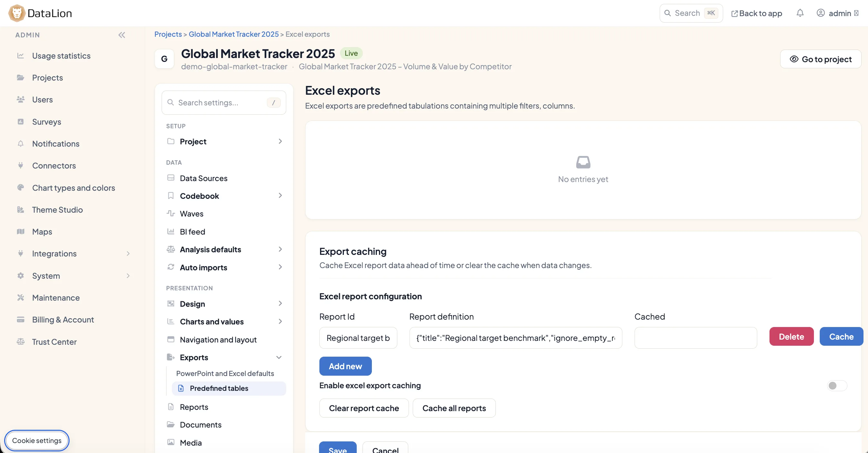Click the Usage statistics chart icon
This screenshot has width=868, height=453.
[x=21, y=56]
